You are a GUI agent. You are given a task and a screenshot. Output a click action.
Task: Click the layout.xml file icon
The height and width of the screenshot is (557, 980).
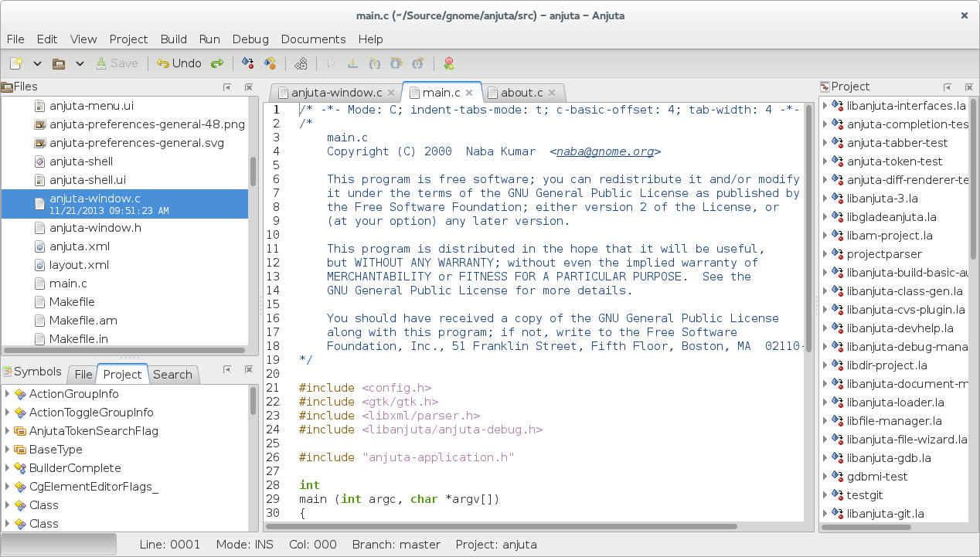click(40, 265)
